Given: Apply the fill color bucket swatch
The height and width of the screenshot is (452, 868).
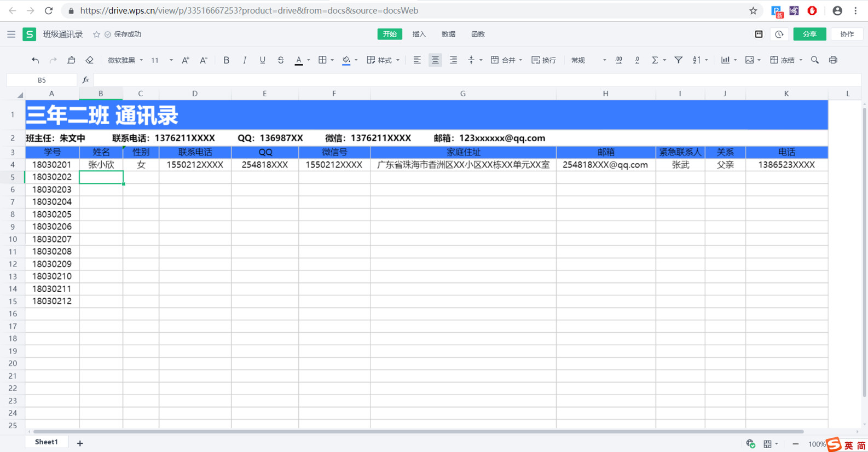Looking at the screenshot, I should [x=346, y=60].
